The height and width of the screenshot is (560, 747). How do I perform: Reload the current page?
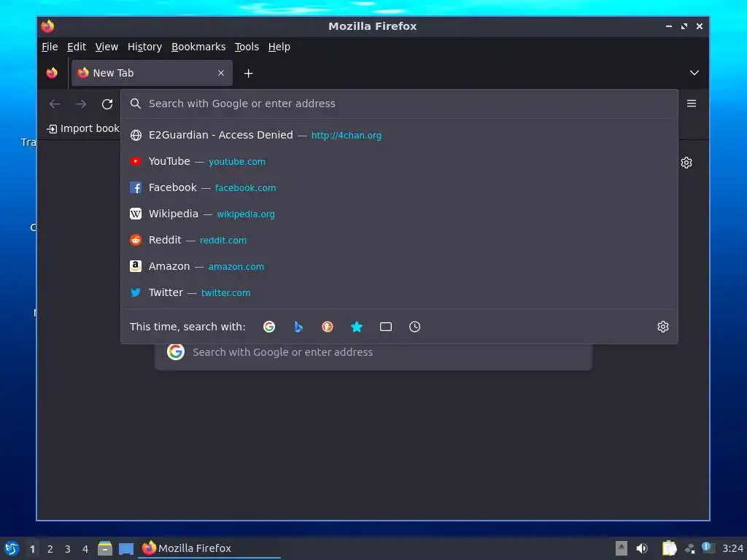click(x=107, y=104)
